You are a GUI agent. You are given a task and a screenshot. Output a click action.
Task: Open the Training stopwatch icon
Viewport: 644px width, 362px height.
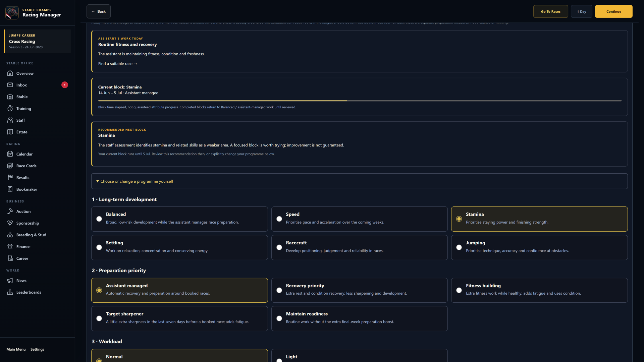(x=10, y=108)
